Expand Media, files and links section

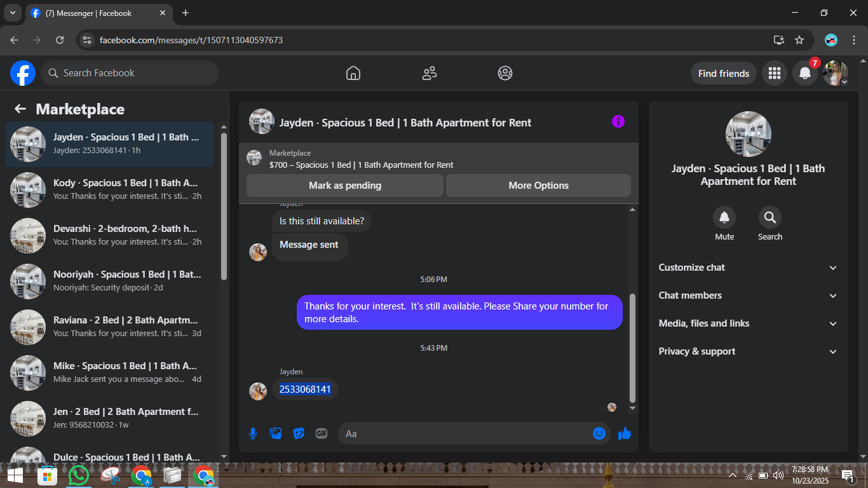[749, 323]
